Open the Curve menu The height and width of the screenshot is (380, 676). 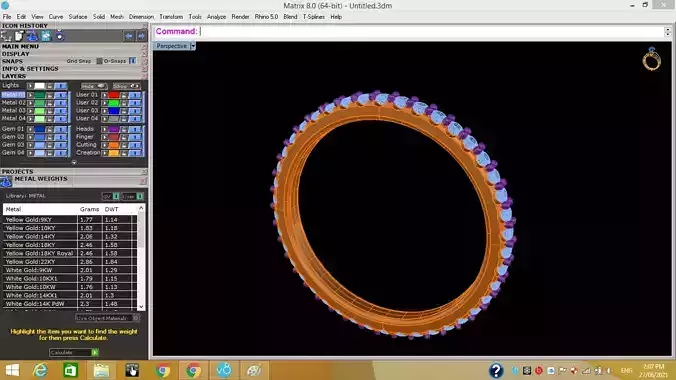click(x=56, y=17)
